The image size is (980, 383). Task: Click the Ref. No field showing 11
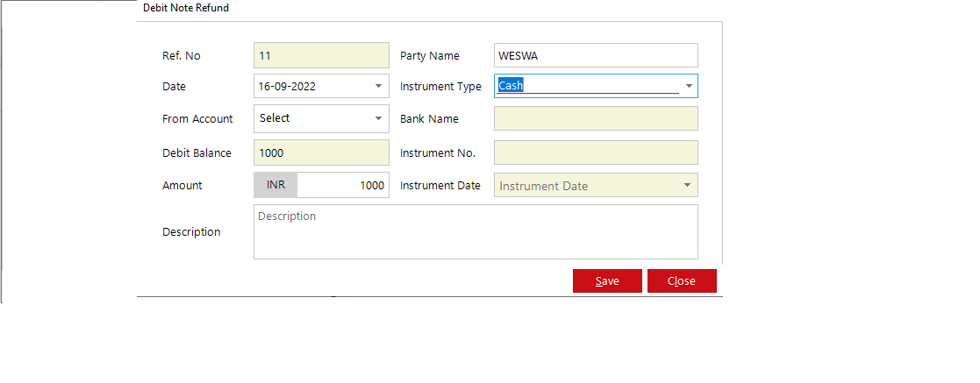coord(321,55)
